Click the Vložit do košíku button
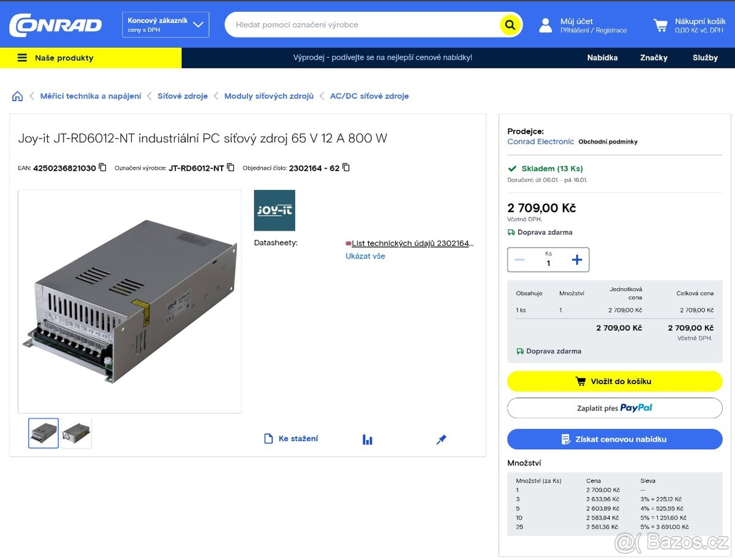This screenshot has height=560, width=735. tap(614, 381)
